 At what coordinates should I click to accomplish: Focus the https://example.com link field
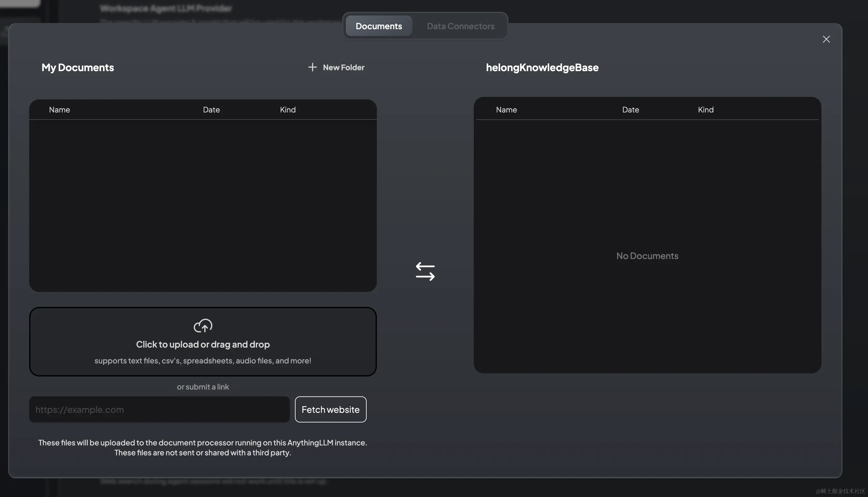point(159,409)
